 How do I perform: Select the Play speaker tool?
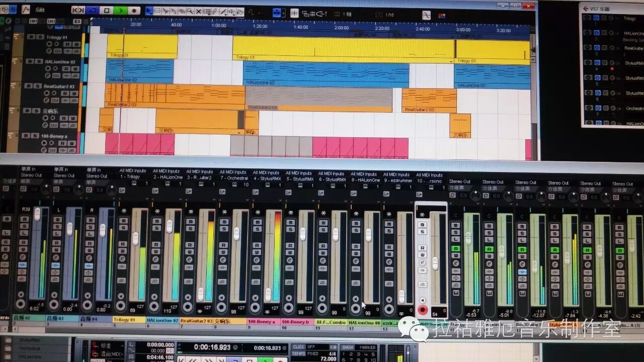231,11
